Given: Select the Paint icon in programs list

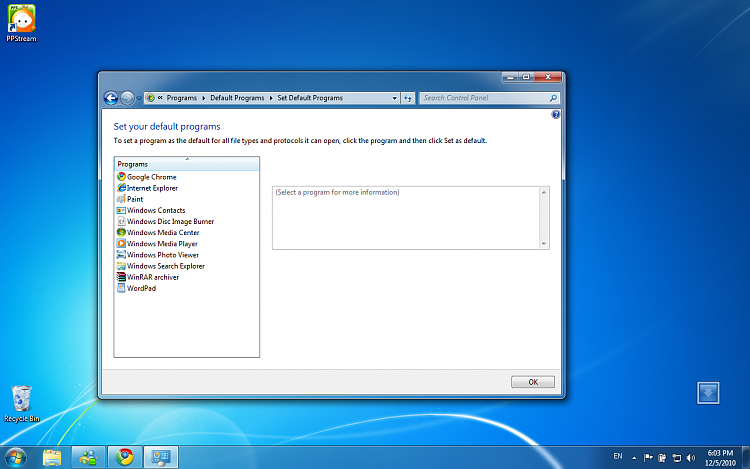Looking at the screenshot, I should coord(121,199).
